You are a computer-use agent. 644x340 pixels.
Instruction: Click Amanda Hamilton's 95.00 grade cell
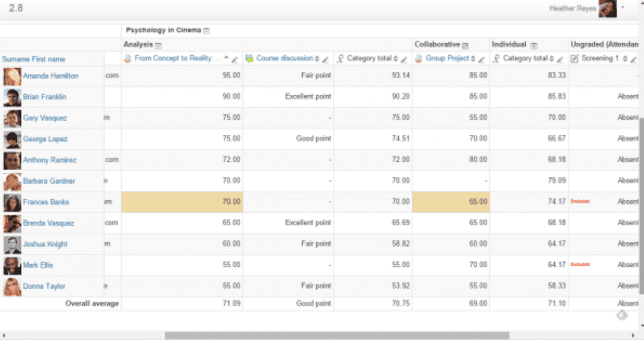tap(182, 75)
